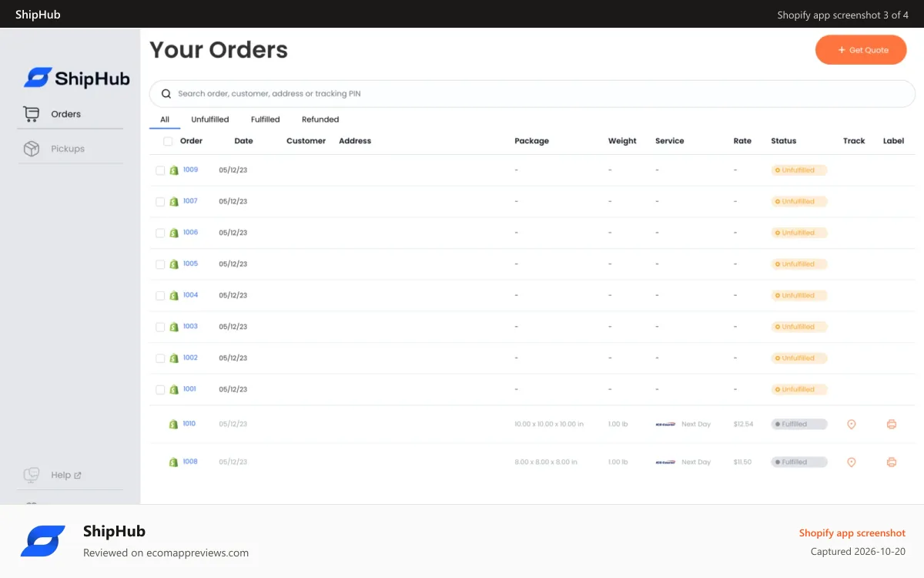The width and height of the screenshot is (924, 578).
Task: Switch to the Refunded tab
Action: (x=320, y=119)
